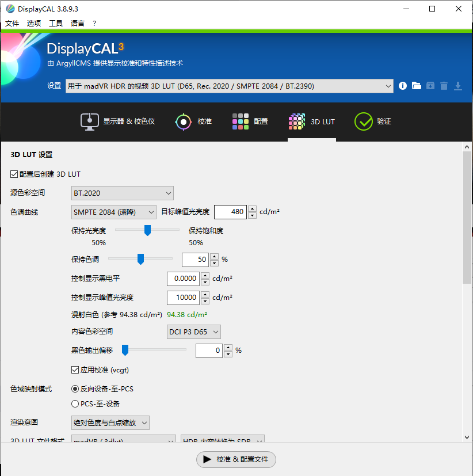This screenshot has width=473, height=476.
Task: Click the delete settings trash icon
Action: pyautogui.click(x=444, y=86)
